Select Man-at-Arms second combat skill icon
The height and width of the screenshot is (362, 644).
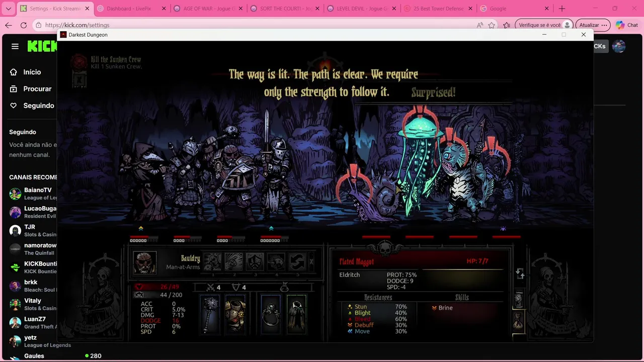tap(233, 262)
